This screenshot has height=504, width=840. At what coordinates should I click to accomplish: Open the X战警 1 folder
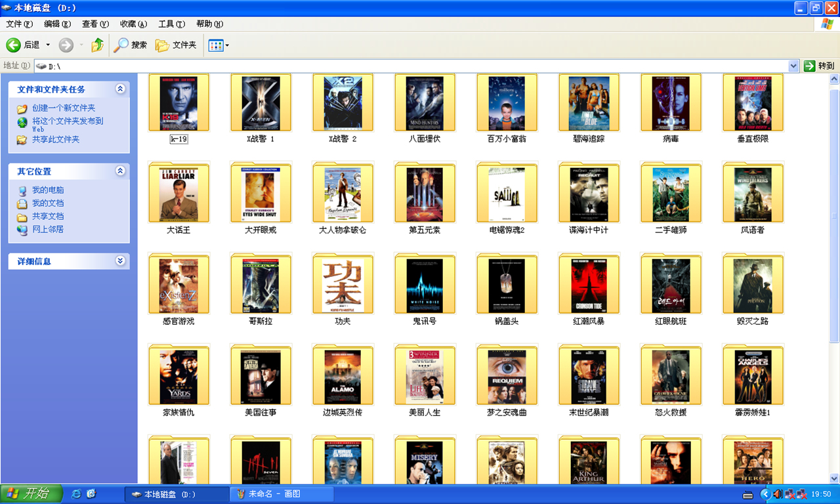click(261, 103)
